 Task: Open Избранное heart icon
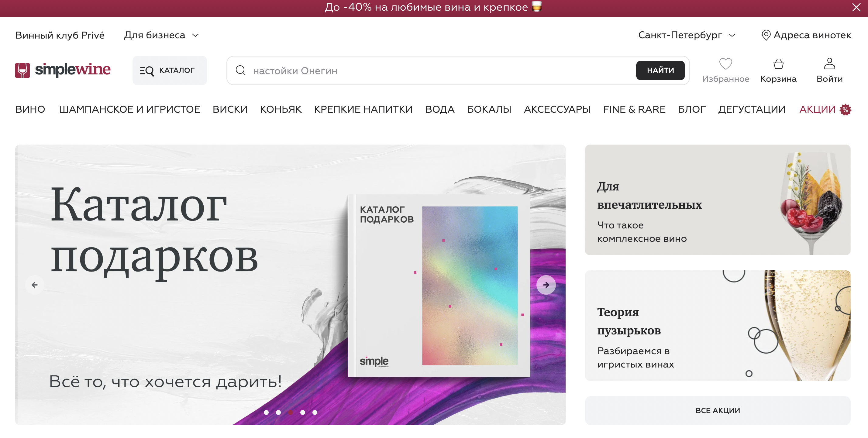(725, 64)
